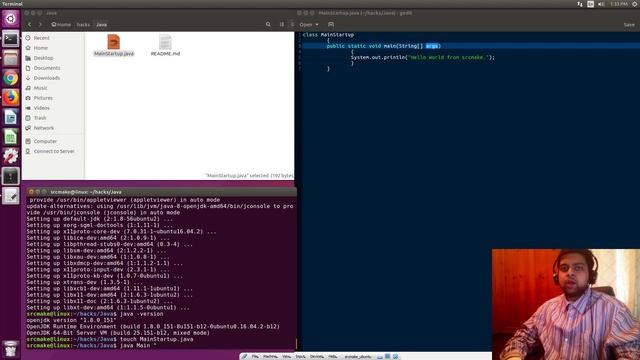
Task: Open LibreOffice Calc from the dock
Action: (x=11, y=137)
